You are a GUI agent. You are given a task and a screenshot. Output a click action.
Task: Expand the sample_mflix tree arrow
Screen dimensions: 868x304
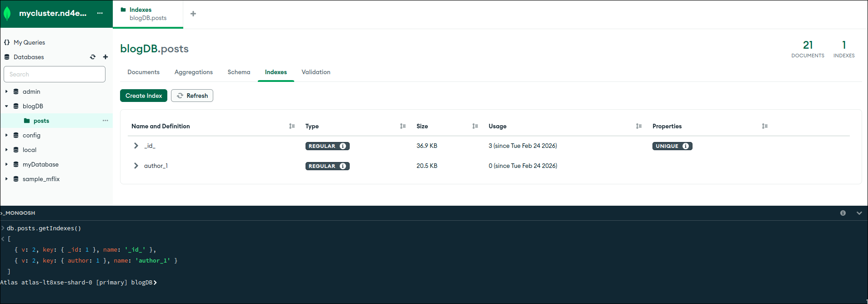(6, 179)
